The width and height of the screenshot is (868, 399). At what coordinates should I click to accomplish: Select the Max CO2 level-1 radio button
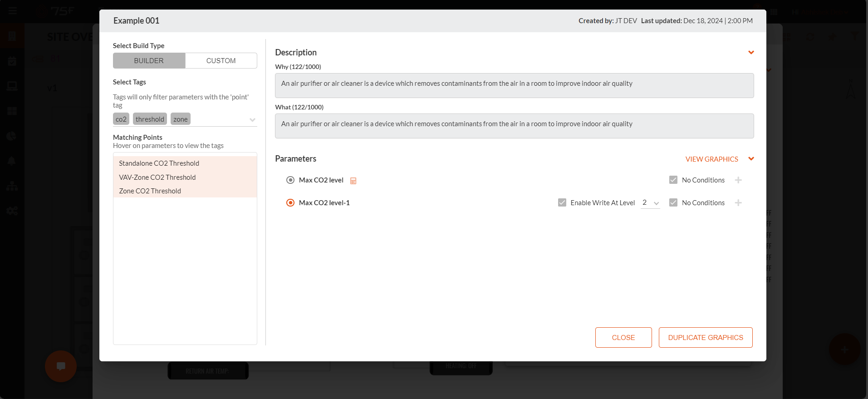coord(290,203)
